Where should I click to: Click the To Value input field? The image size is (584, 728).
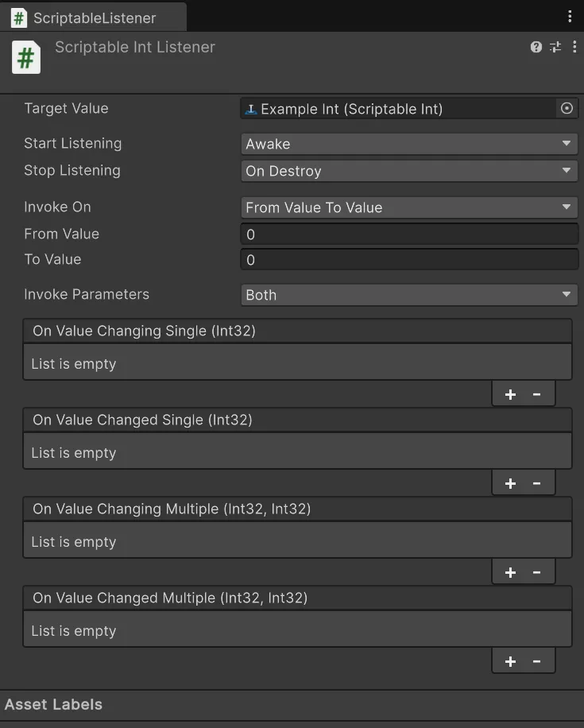pos(408,260)
